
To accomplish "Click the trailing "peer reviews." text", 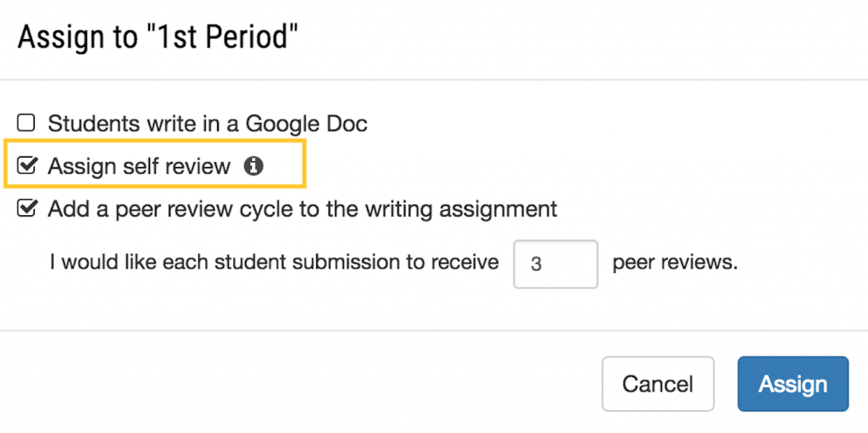I will pyautogui.click(x=676, y=262).
